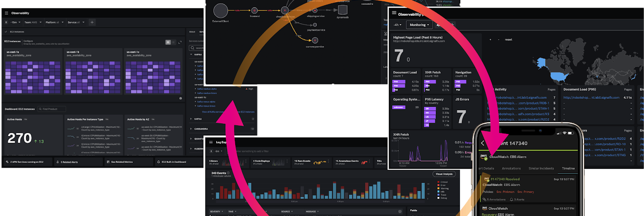Viewport: 644px width, 216px height.
Task: Open hamburger menu in right RUM Observability window
Action: (x=394, y=13)
